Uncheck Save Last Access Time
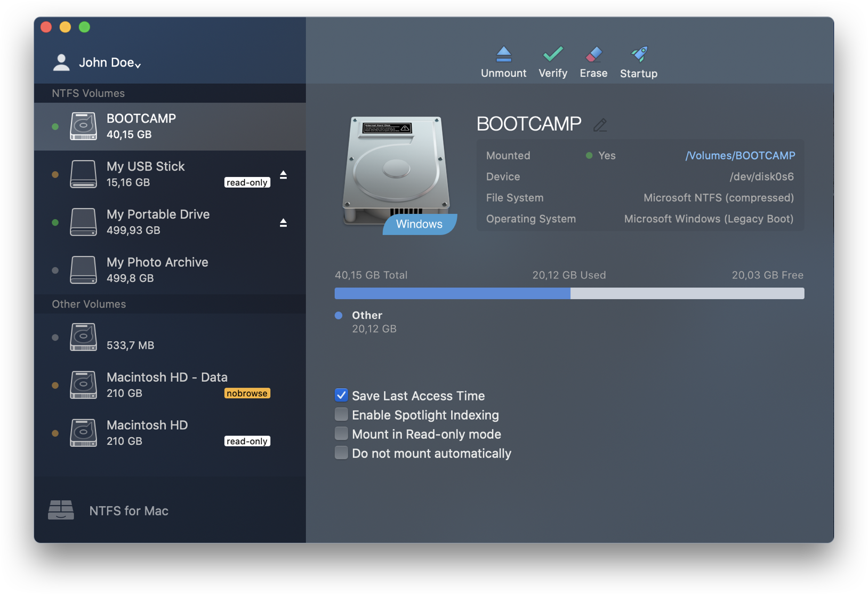 click(x=341, y=395)
